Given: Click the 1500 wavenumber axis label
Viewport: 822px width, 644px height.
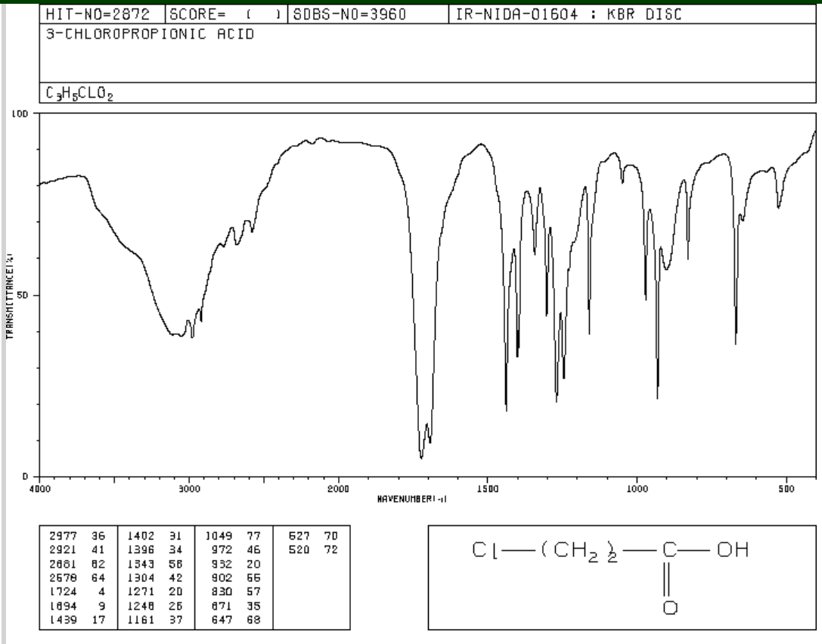Looking at the screenshot, I should (487, 489).
